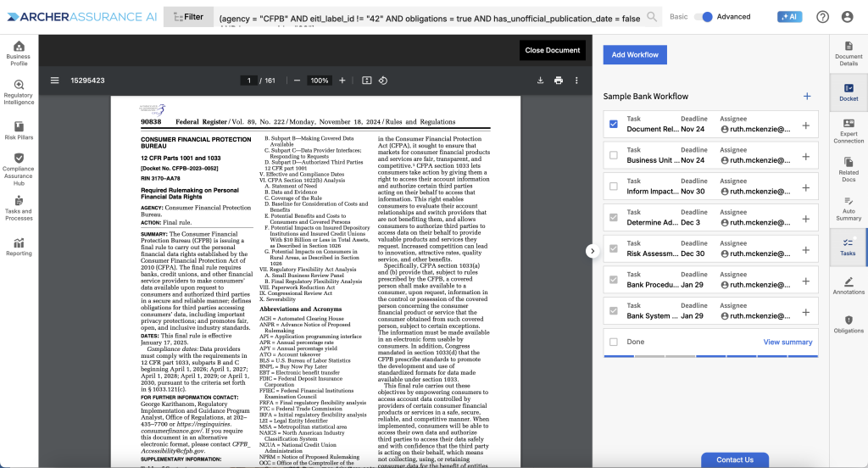Open the Obligations tab in right sidebar
The width and height of the screenshot is (868, 468).
click(x=849, y=324)
